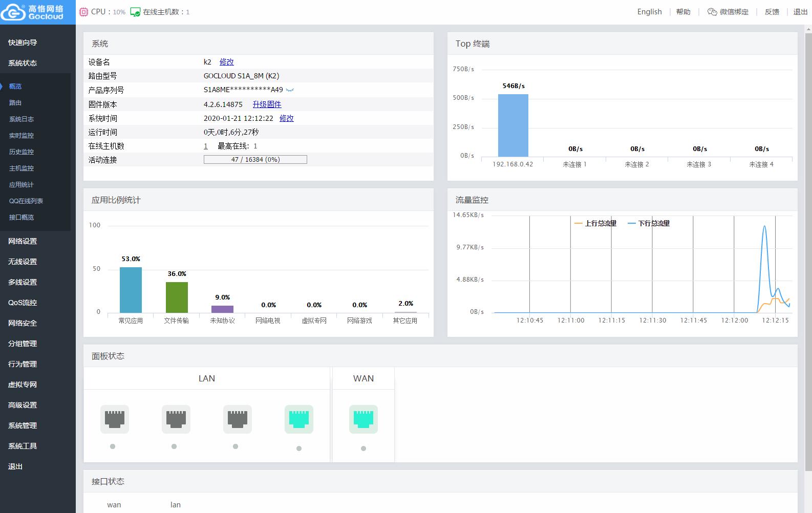Expand 多线设置 sidebar section
Image resolution: width=812 pixels, height=513 pixels.
click(x=23, y=282)
